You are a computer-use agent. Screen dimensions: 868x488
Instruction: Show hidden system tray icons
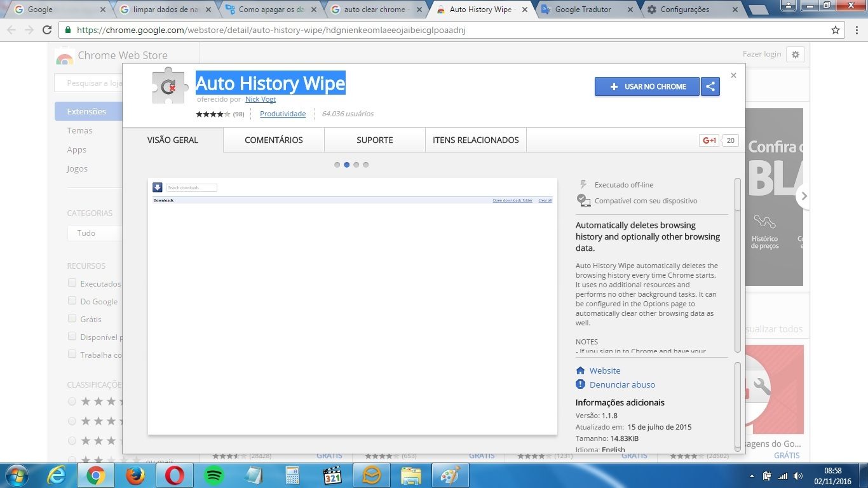752,476
